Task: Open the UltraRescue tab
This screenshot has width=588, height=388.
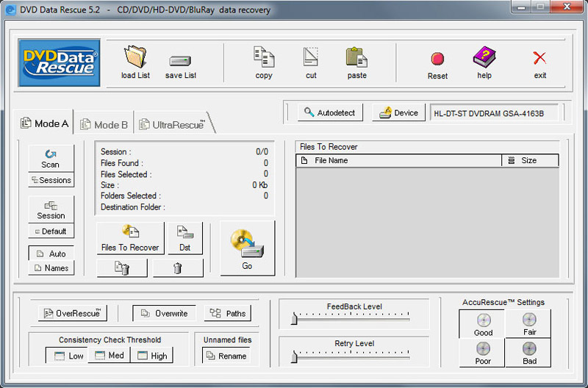Action: pyautogui.click(x=173, y=124)
